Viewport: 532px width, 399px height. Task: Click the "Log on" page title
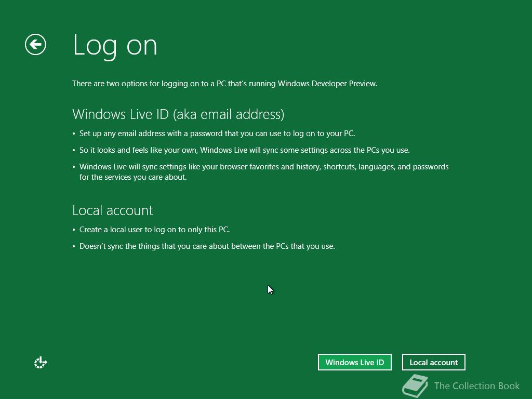[115, 46]
